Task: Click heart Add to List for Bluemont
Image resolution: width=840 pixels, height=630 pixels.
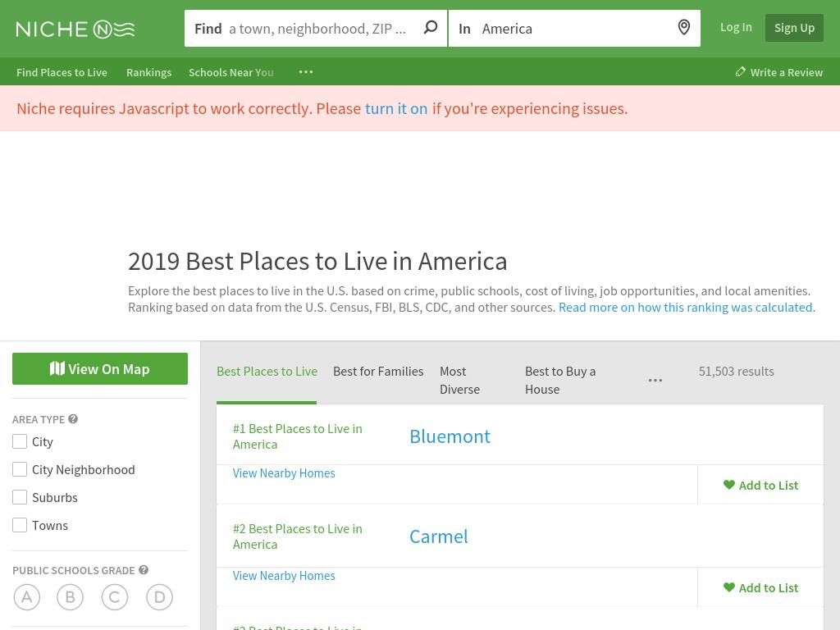Action: pyautogui.click(x=760, y=485)
